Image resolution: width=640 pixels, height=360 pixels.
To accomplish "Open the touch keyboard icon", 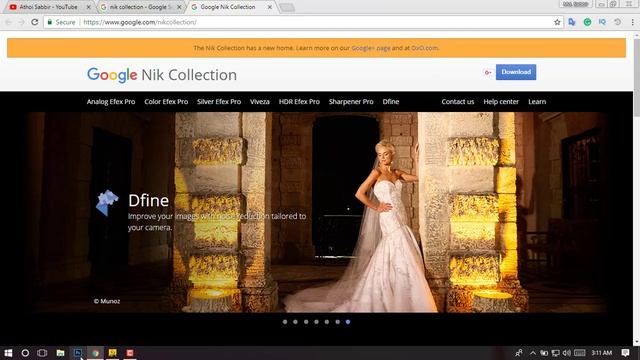I will tap(580, 353).
